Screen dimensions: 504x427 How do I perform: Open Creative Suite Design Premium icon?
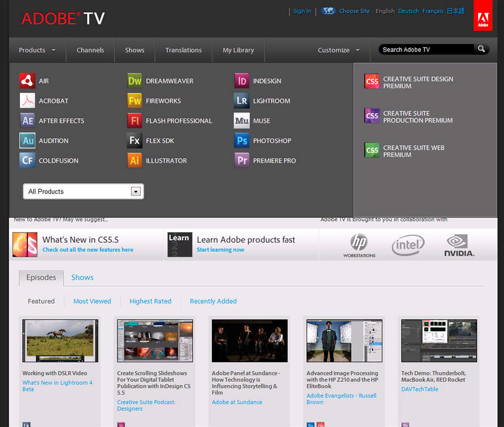point(372,82)
